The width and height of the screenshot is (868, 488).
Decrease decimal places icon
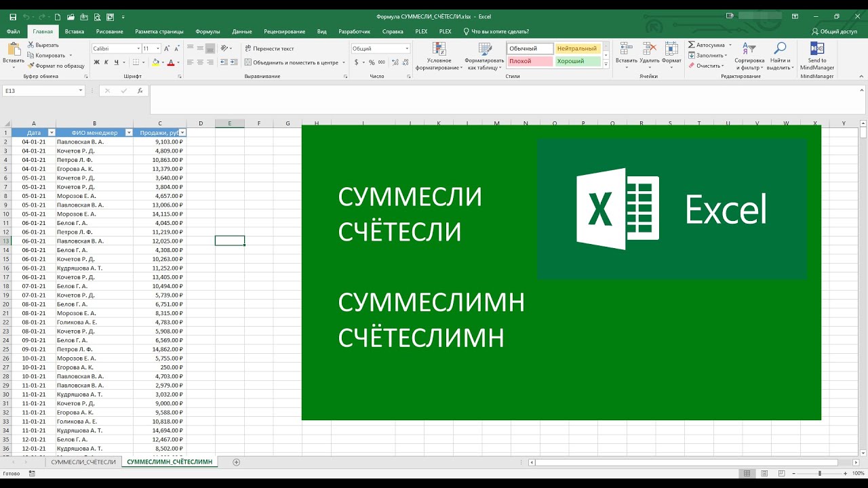pyautogui.click(x=406, y=62)
